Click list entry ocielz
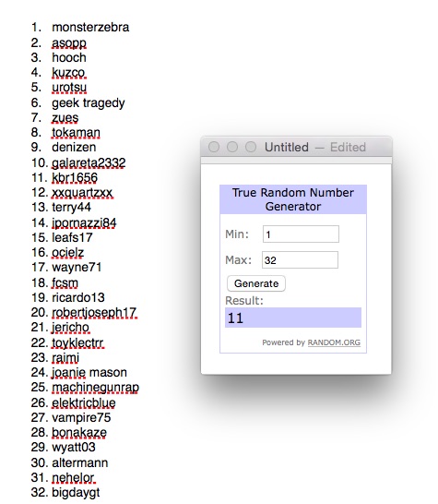The width and height of the screenshot is (438, 504). (x=68, y=253)
